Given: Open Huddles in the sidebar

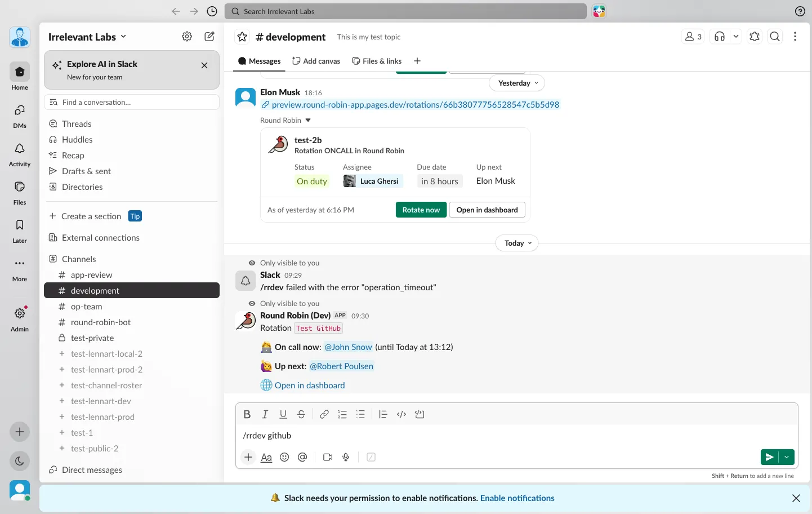Looking at the screenshot, I should pyautogui.click(x=132, y=139).
